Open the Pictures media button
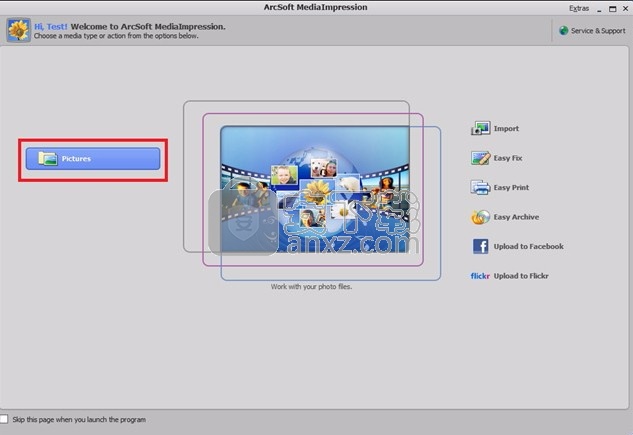The width and height of the screenshot is (633, 435). [x=93, y=159]
